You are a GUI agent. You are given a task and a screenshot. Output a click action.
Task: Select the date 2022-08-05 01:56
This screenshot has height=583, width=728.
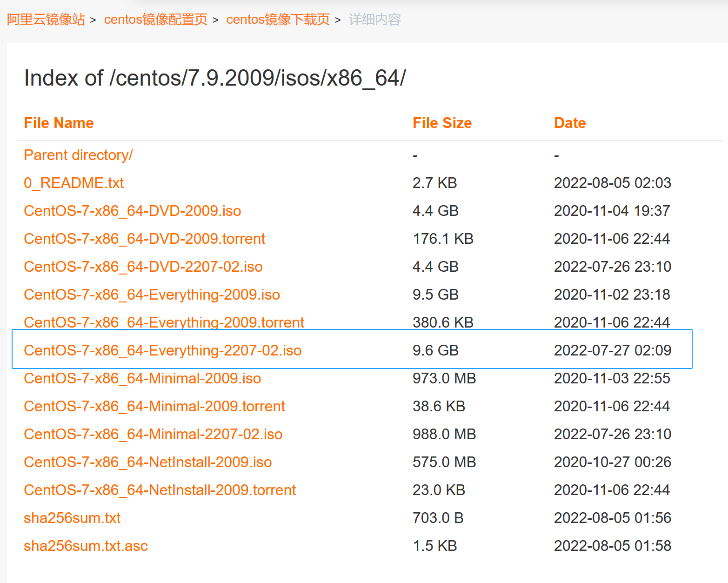613,518
